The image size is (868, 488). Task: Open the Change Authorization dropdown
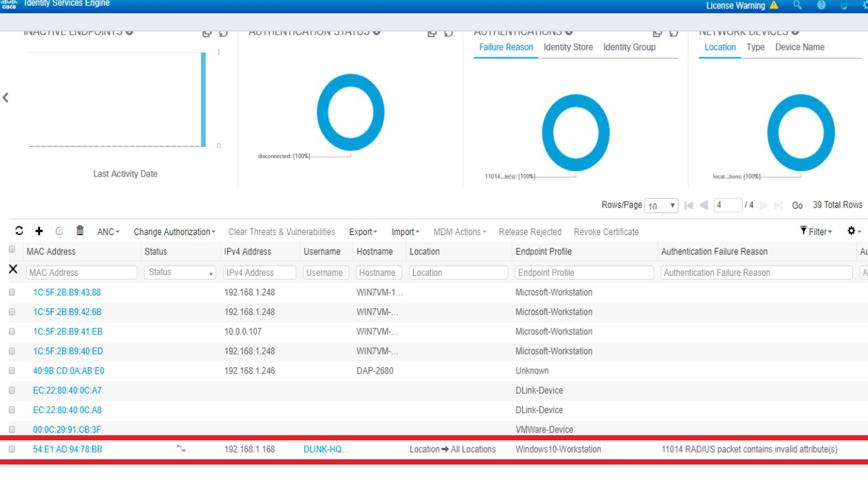(175, 232)
